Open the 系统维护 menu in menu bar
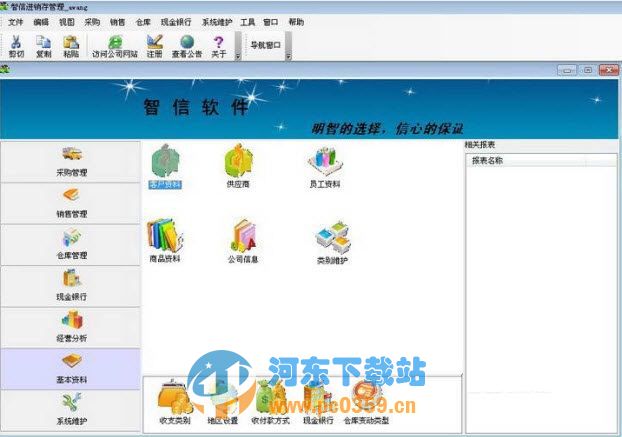622x437 pixels. (x=217, y=22)
